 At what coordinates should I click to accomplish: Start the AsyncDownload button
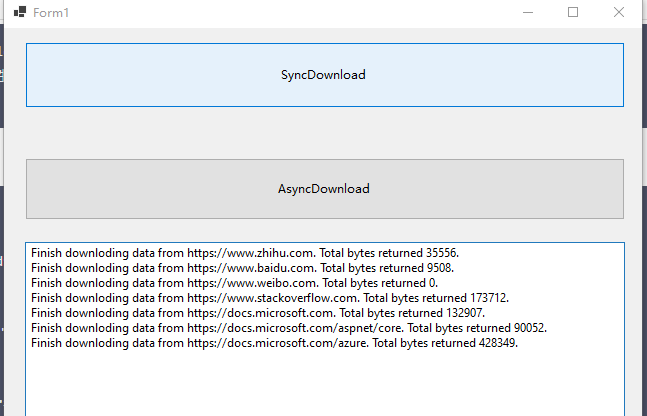(x=325, y=189)
